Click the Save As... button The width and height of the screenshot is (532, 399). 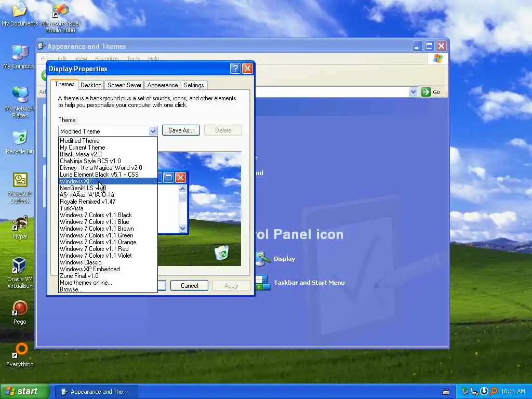[x=181, y=130]
